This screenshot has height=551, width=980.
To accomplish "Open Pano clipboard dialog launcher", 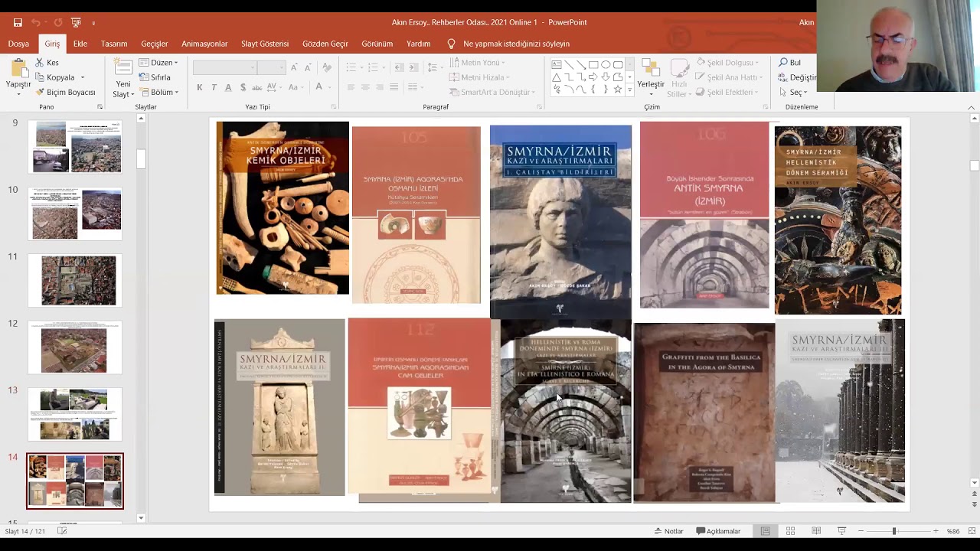I will [x=100, y=107].
